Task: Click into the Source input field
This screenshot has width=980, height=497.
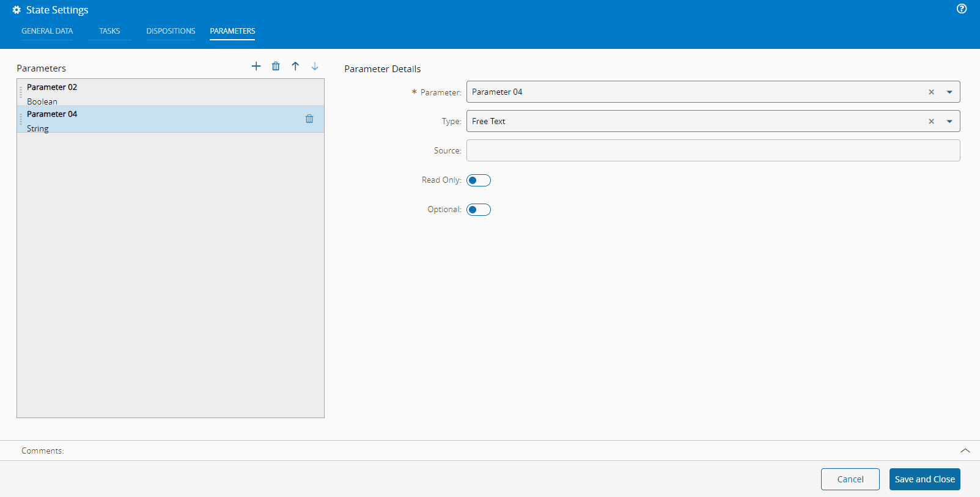Action: [713, 150]
